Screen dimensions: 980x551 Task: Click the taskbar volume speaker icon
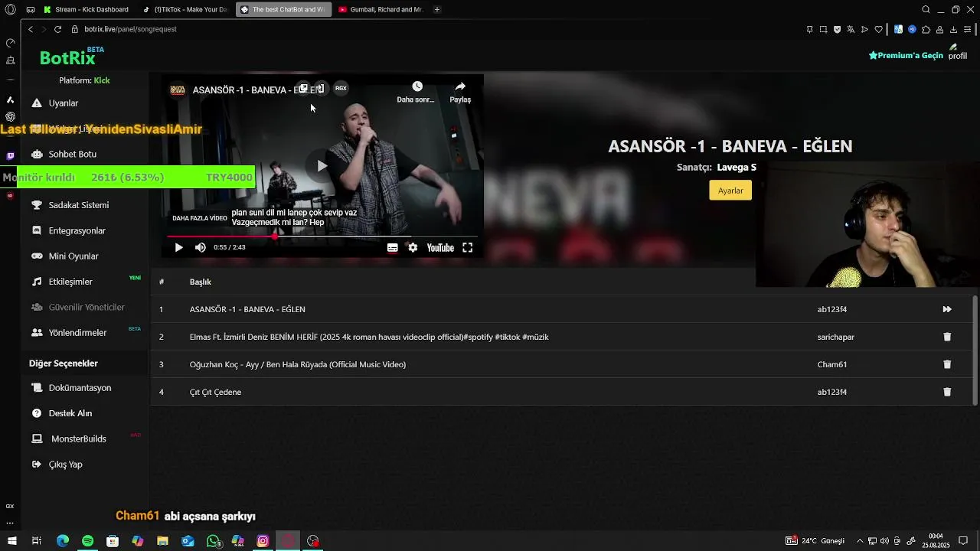884,541
